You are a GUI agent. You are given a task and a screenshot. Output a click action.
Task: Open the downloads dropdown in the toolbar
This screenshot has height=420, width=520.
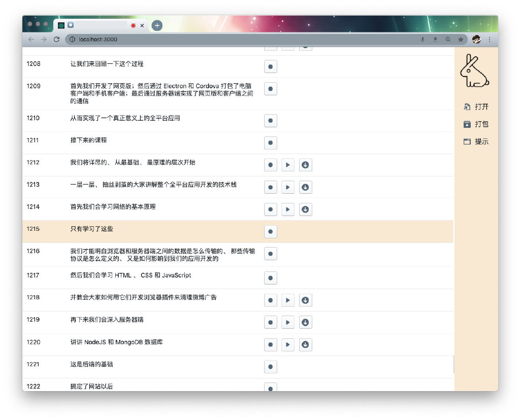click(435, 39)
